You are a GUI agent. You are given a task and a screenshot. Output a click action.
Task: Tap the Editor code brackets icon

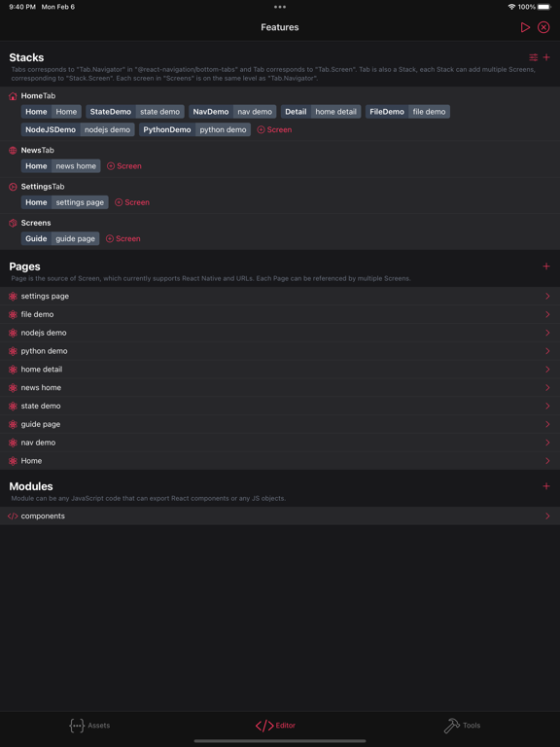pyautogui.click(x=264, y=726)
